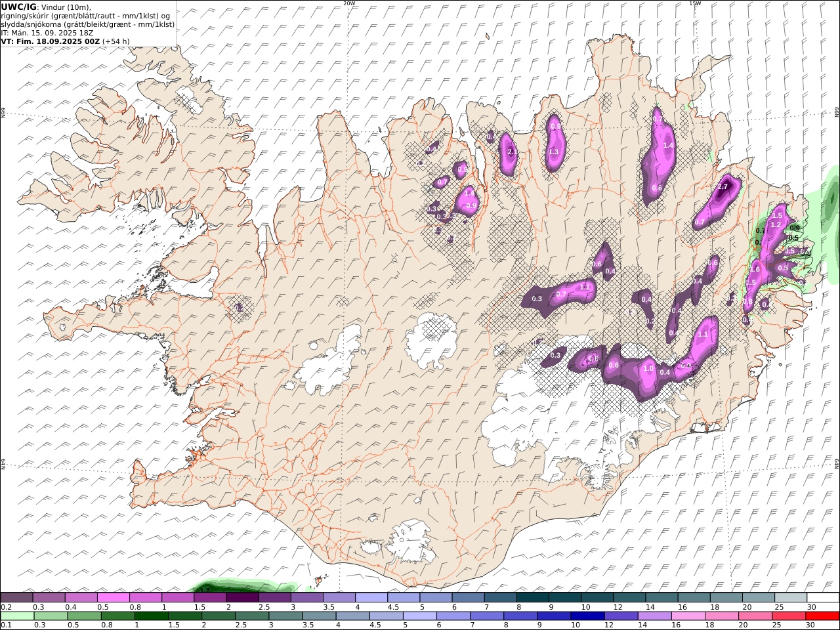This screenshot has height=630, width=840.
Task: Click the '1.0' snowfall value on the map
Action: point(648,369)
